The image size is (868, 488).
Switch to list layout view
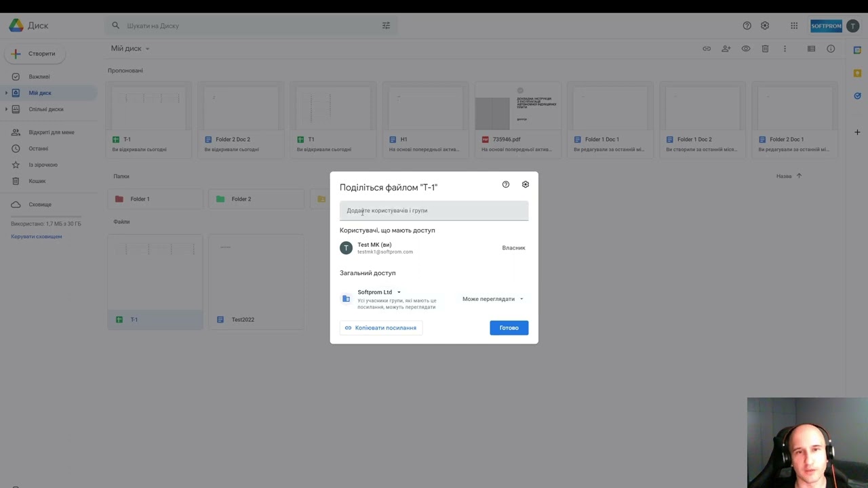(x=811, y=49)
